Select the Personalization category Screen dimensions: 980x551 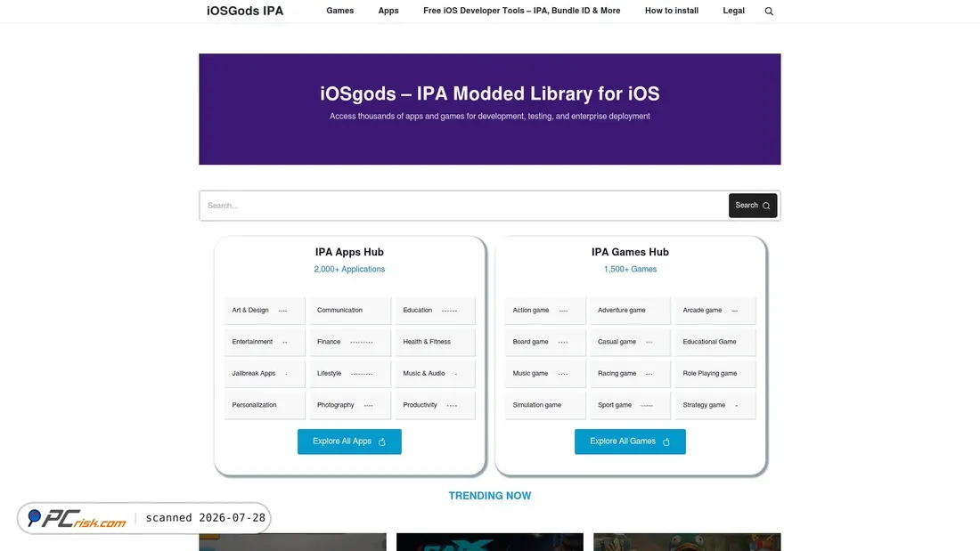[x=265, y=405]
